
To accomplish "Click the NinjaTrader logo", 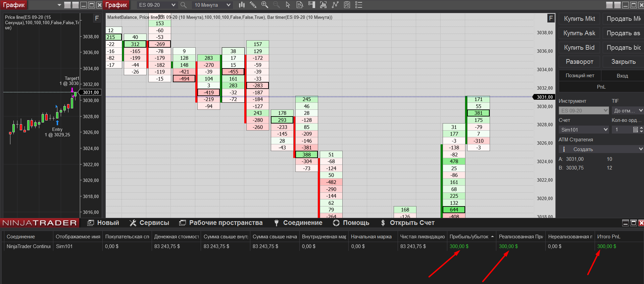I will [x=40, y=223].
